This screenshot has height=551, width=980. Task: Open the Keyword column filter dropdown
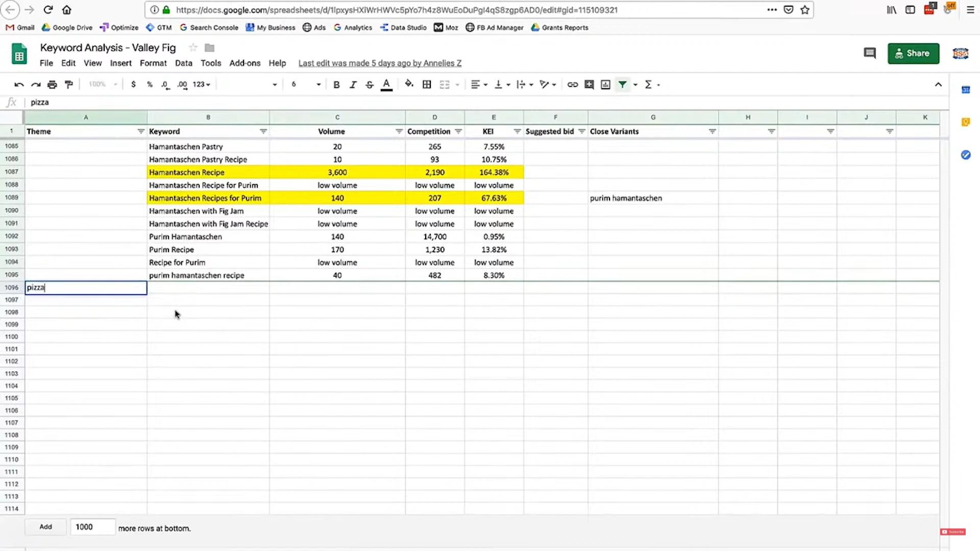coord(263,132)
